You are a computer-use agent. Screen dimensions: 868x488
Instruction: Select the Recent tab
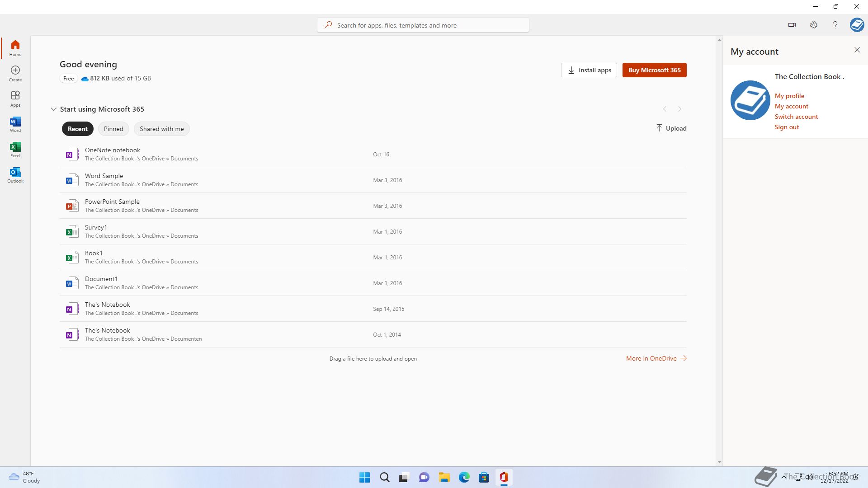coord(78,129)
